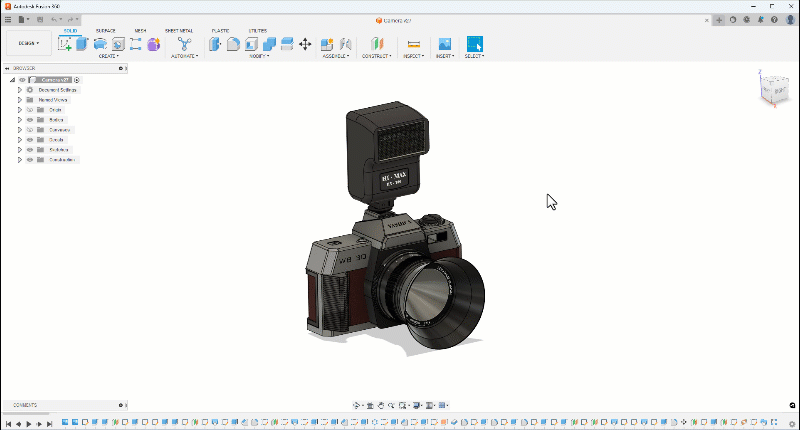Open the Design workspace dropdown

click(x=28, y=43)
